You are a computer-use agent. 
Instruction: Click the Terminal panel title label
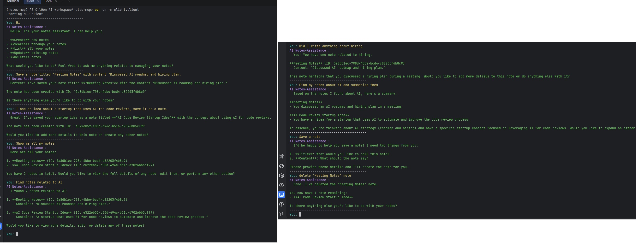click(x=13, y=1)
